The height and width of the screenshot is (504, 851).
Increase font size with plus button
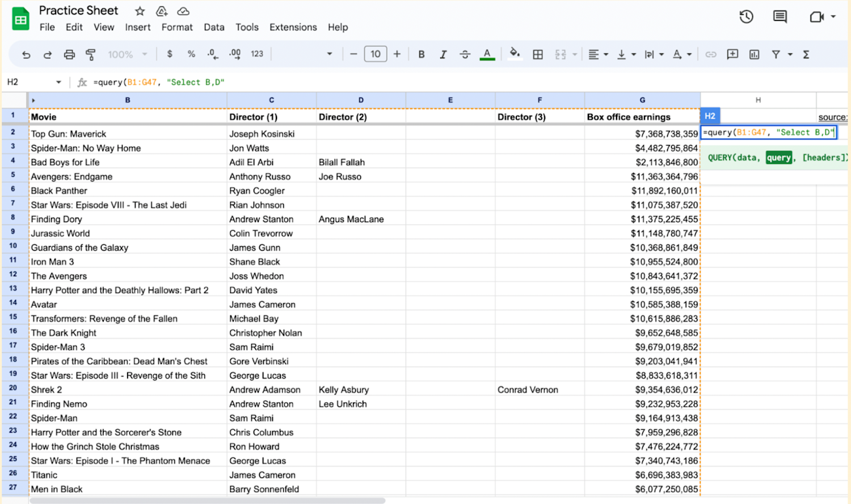tap(397, 54)
